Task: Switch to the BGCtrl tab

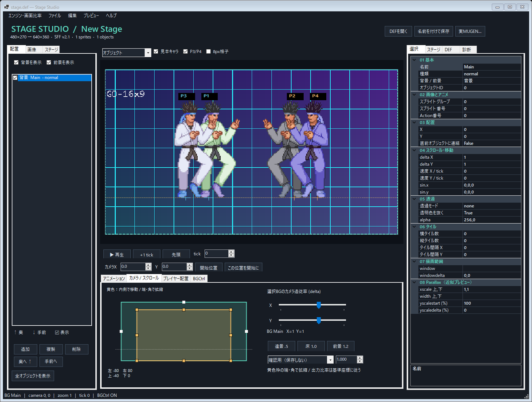Action: (199, 279)
